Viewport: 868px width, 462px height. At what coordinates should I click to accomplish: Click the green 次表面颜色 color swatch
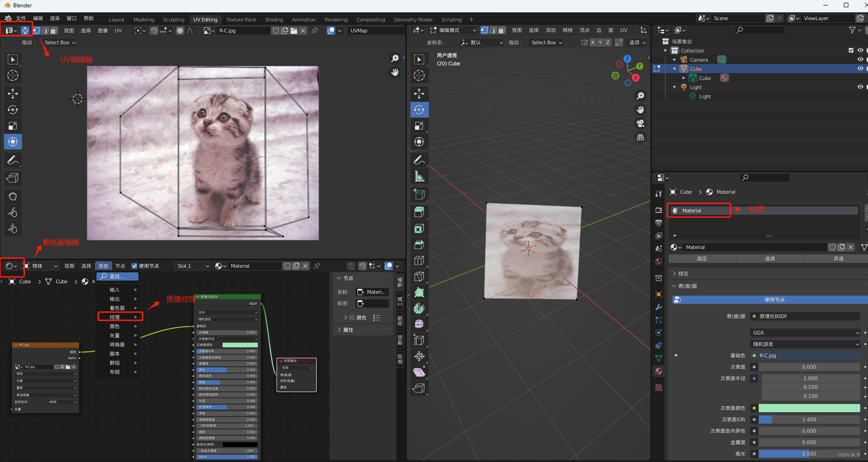(809, 408)
